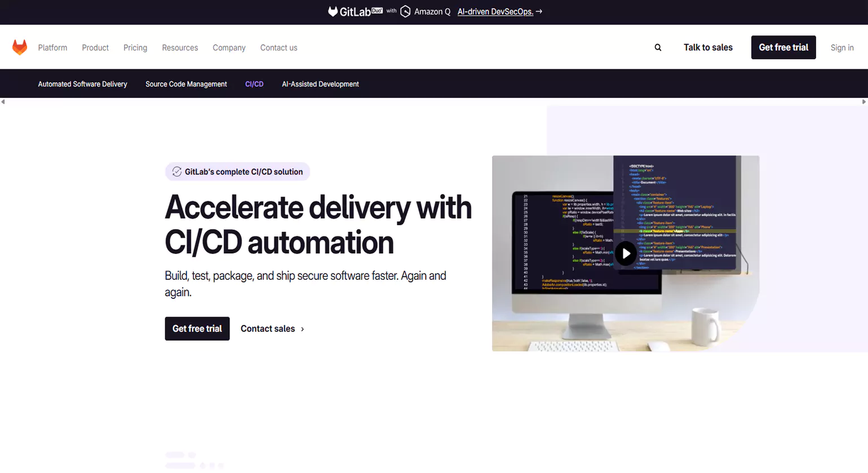Click the checkmark badge icon beside CI/CD solution text

(x=177, y=171)
